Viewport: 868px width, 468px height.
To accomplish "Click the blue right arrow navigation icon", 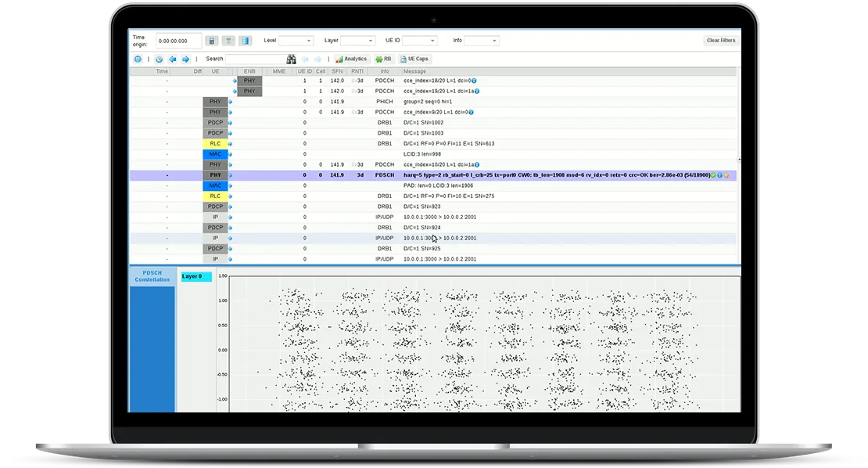I will (185, 59).
